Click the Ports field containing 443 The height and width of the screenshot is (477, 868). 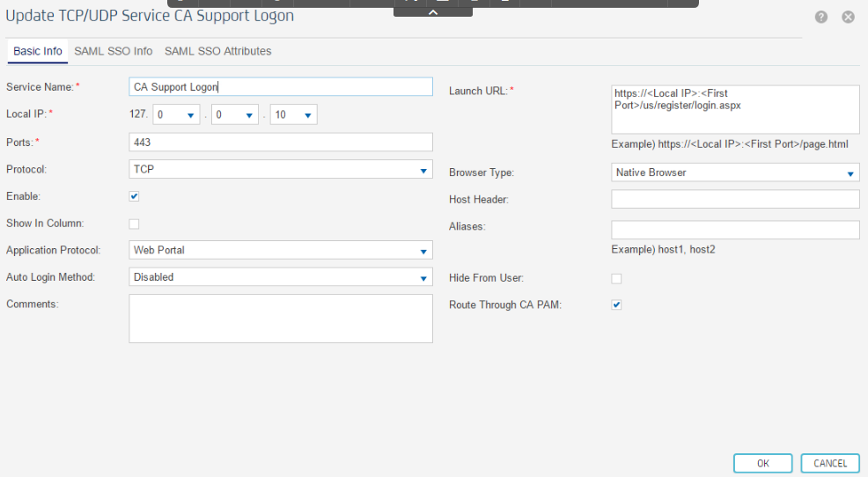click(x=281, y=143)
